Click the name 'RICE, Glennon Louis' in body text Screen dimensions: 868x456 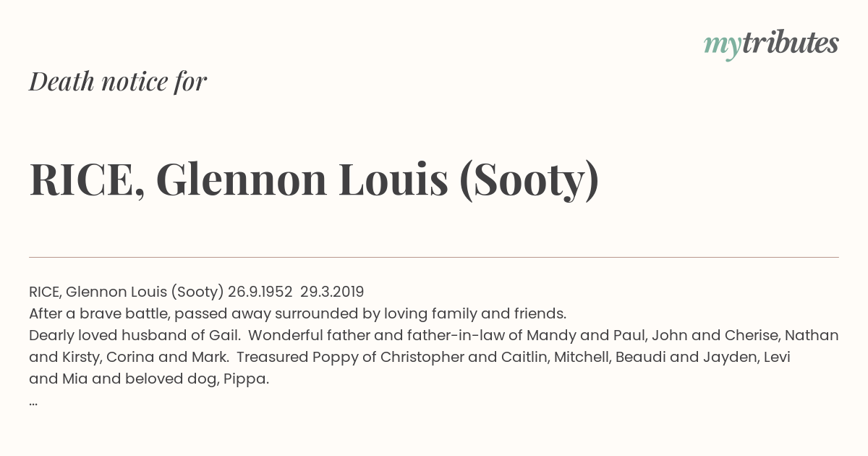point(97,292)
